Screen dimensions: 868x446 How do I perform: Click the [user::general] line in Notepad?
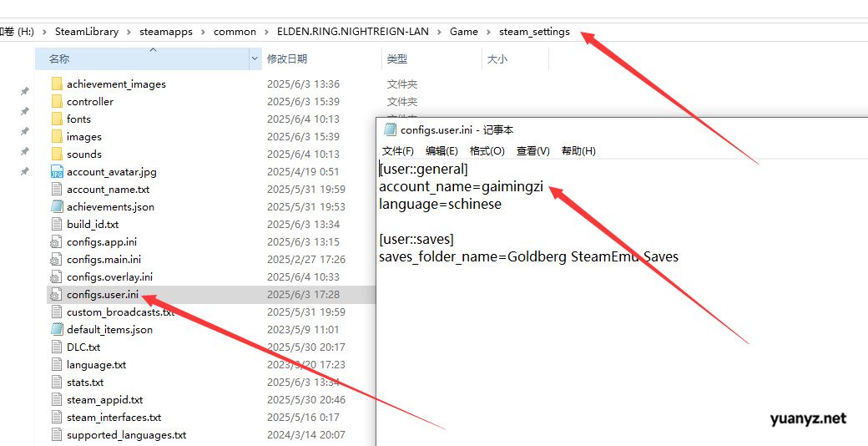[x=423, y=169]
